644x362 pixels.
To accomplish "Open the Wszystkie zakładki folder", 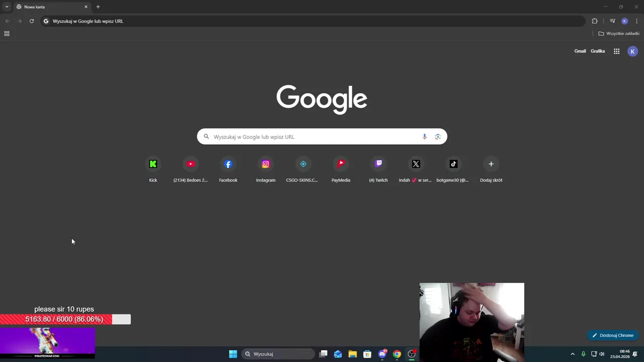I will 619,34.
